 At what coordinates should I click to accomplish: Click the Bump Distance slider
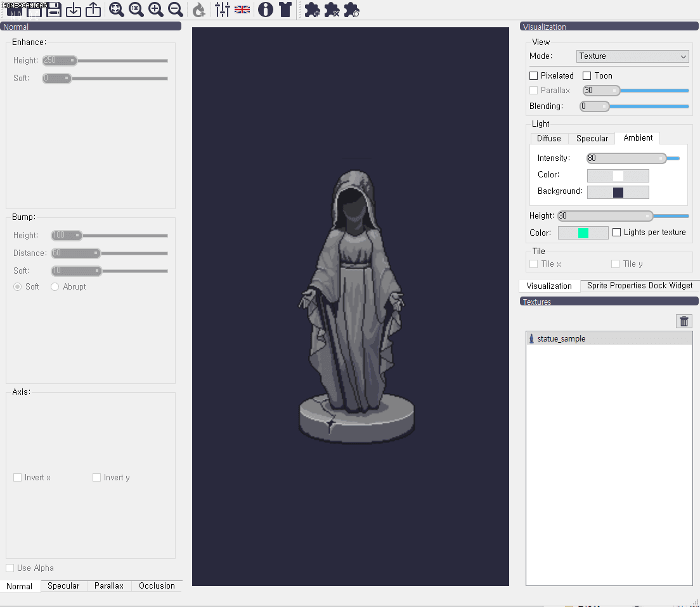pyautogui.click(x=109, y=253)
